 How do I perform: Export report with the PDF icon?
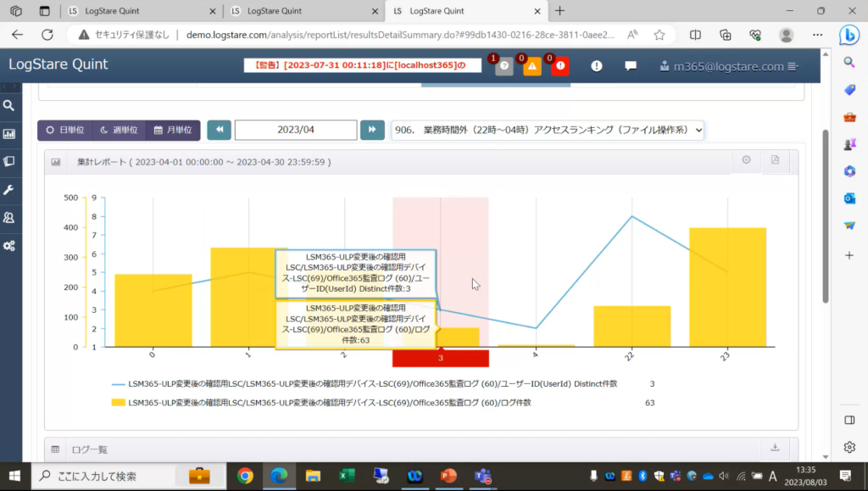pyautogui.click(x=775, y=160)
